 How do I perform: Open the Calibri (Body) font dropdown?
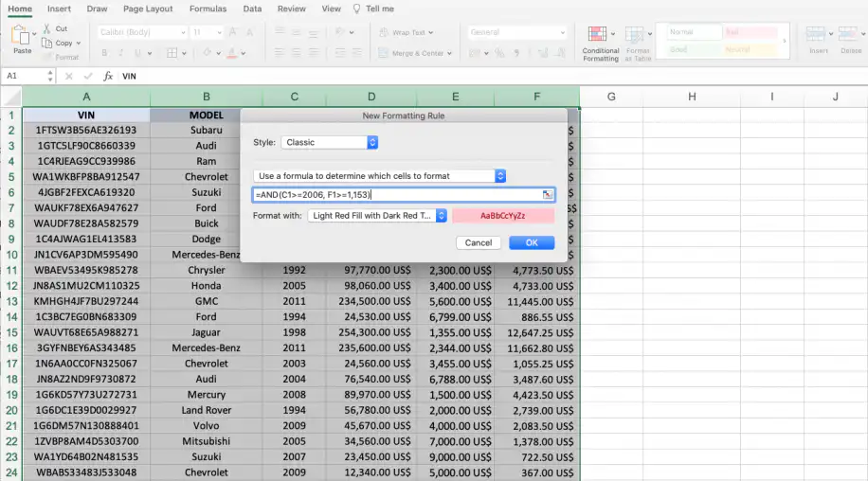(x=142, y=32)
